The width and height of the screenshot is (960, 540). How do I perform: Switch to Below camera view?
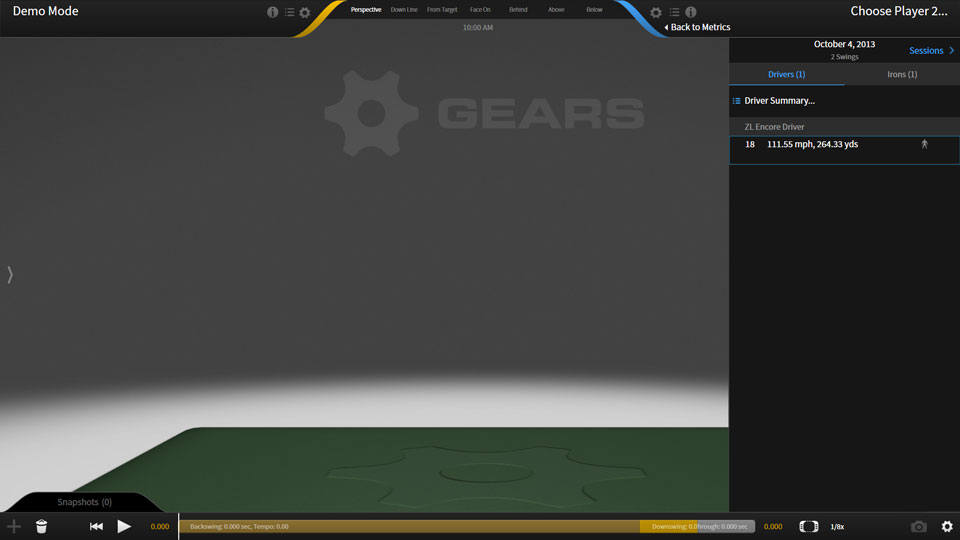[x=594, y=10]
